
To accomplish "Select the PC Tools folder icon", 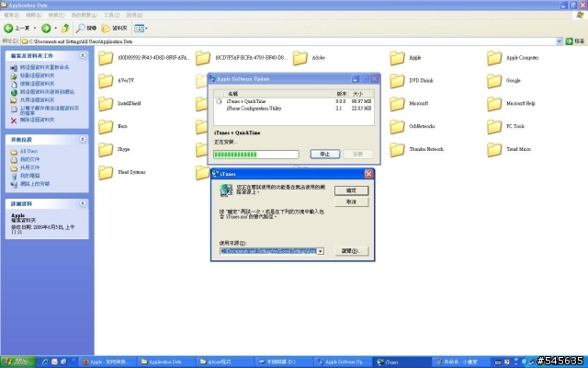I will [x=494, y=127].
